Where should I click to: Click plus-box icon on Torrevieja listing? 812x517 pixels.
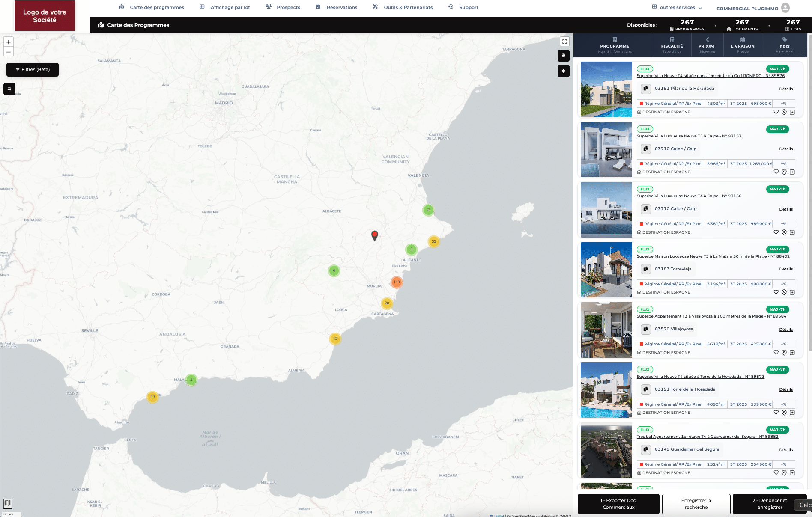[792, 292]
